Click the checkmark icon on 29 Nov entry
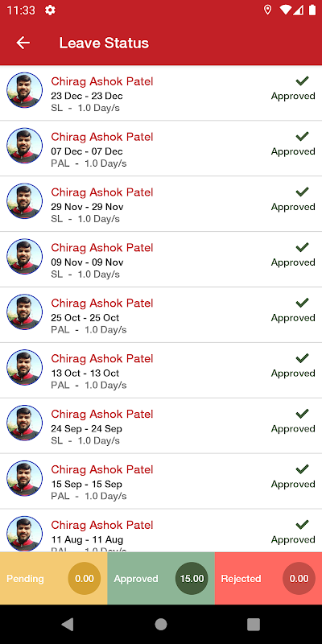 tap(302, 192)
